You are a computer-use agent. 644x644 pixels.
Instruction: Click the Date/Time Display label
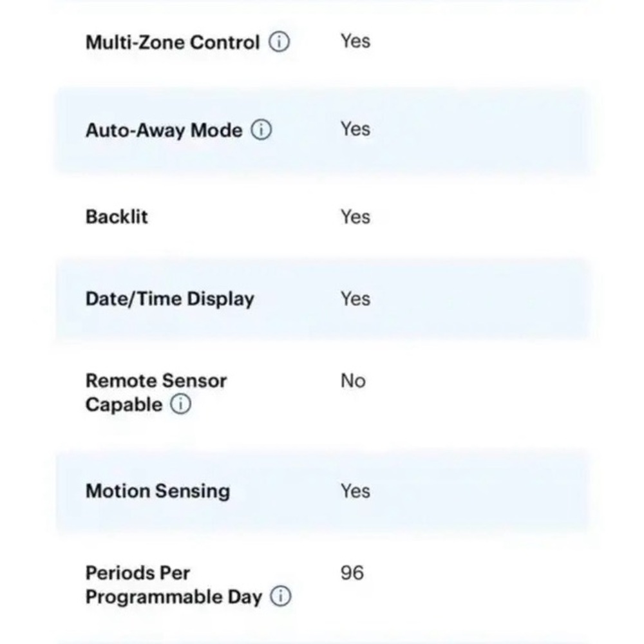[169, 299]
